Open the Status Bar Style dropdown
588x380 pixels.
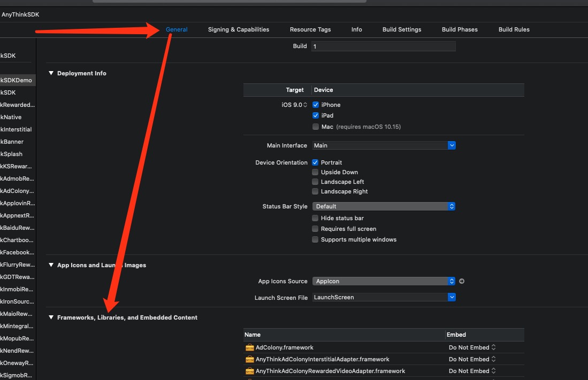384,206
